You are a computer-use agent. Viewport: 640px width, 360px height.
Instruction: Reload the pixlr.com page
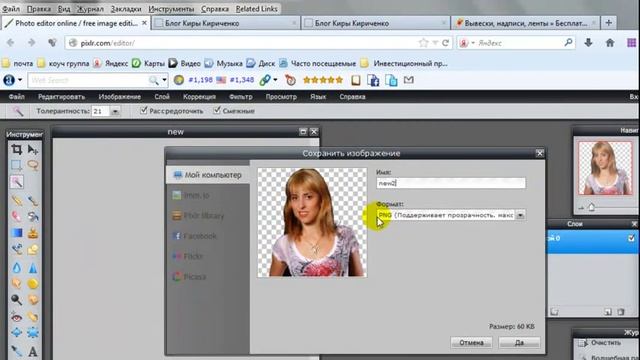[x=446, y=43]
